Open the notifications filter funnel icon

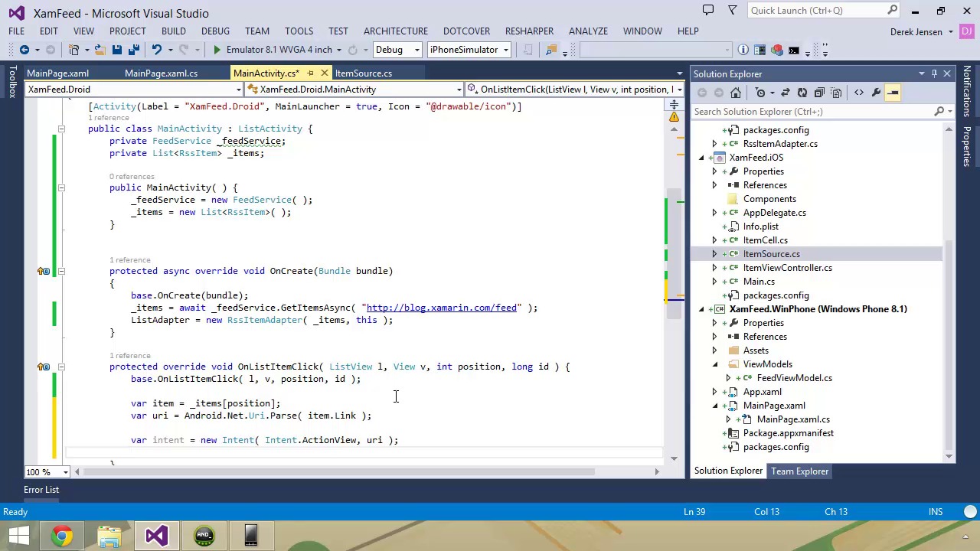pos(733,10)
